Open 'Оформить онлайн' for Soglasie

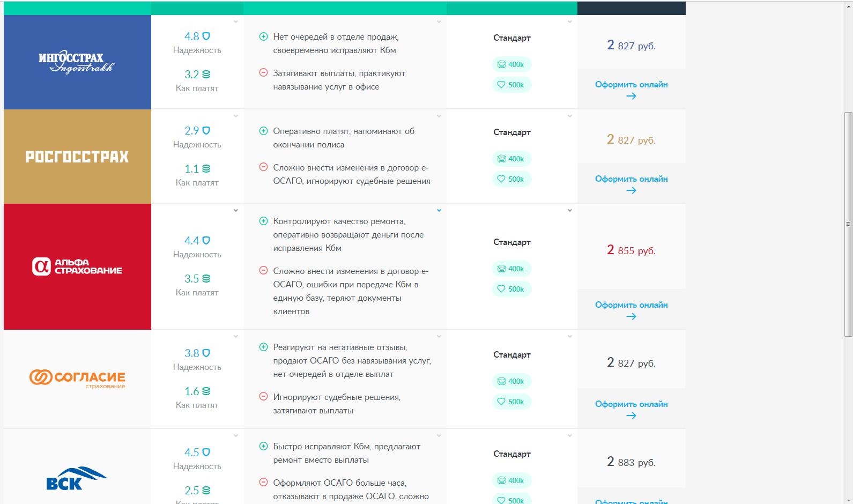point(632,409)
